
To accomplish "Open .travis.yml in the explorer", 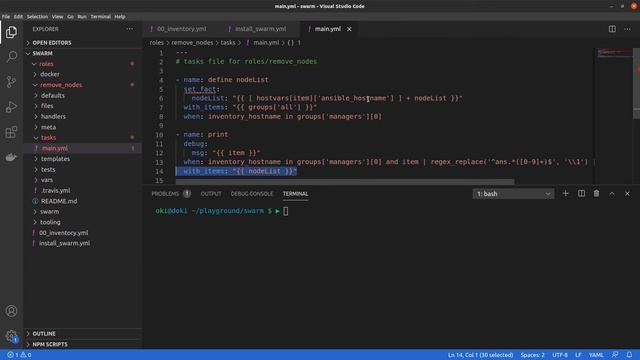I will [83, 190].
